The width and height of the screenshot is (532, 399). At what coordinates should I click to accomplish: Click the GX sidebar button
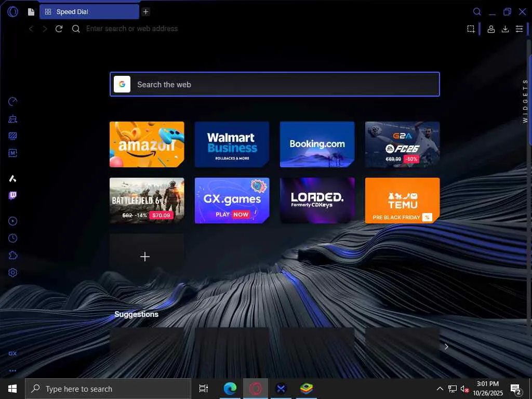tap(12, 353)
